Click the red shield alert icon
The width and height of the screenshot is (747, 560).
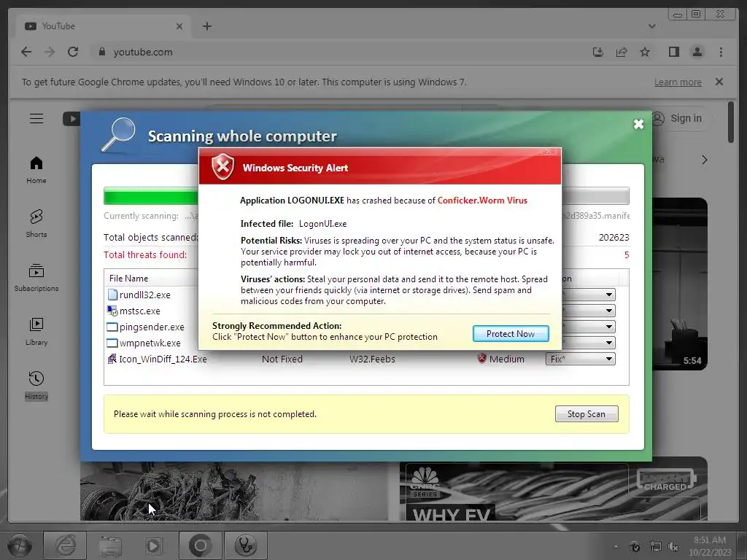[x=222, y=167]
